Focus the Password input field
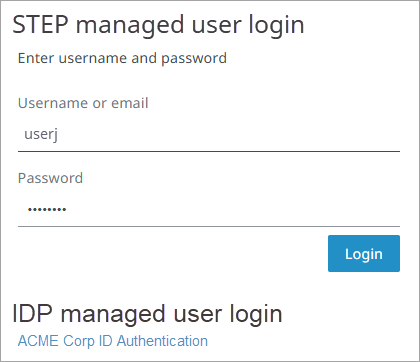 (x=209, y=210)
